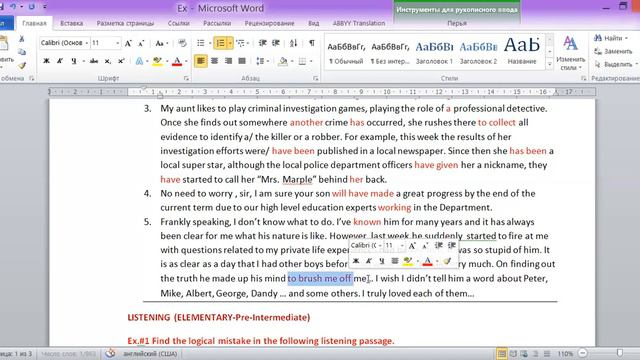Activate Format Painter brush in ribbon
Screen dimensions: 640x360
coord(22,65)
